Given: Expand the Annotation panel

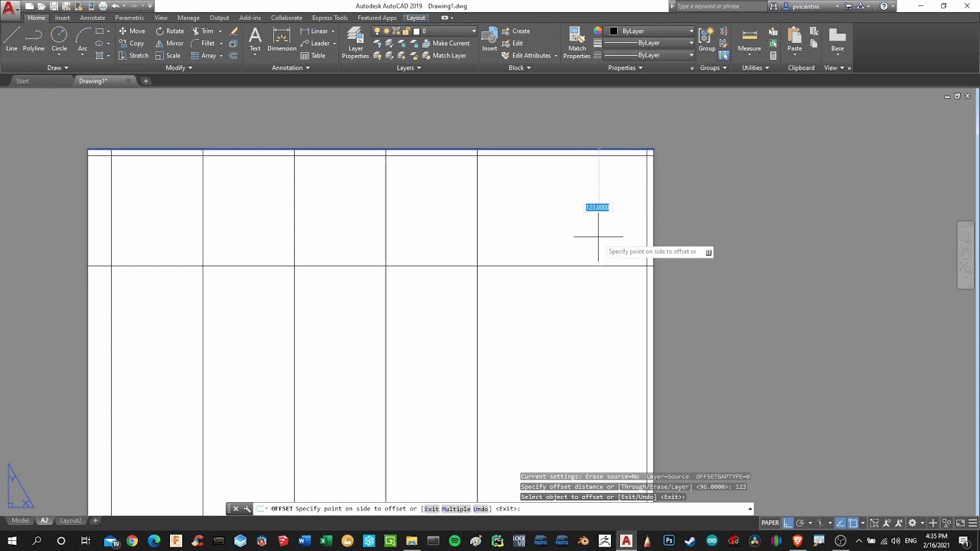Looking at the screenshot, I should click(291, 67).
